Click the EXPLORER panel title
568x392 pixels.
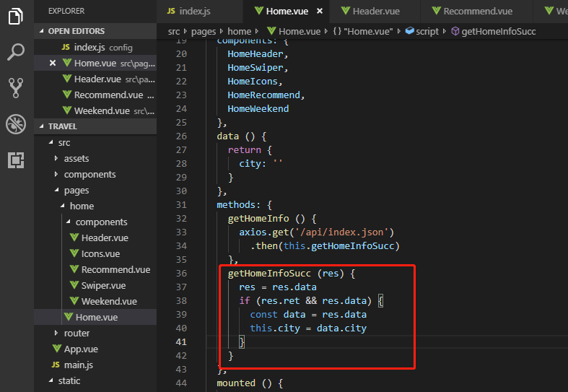(x=66, y=12)
